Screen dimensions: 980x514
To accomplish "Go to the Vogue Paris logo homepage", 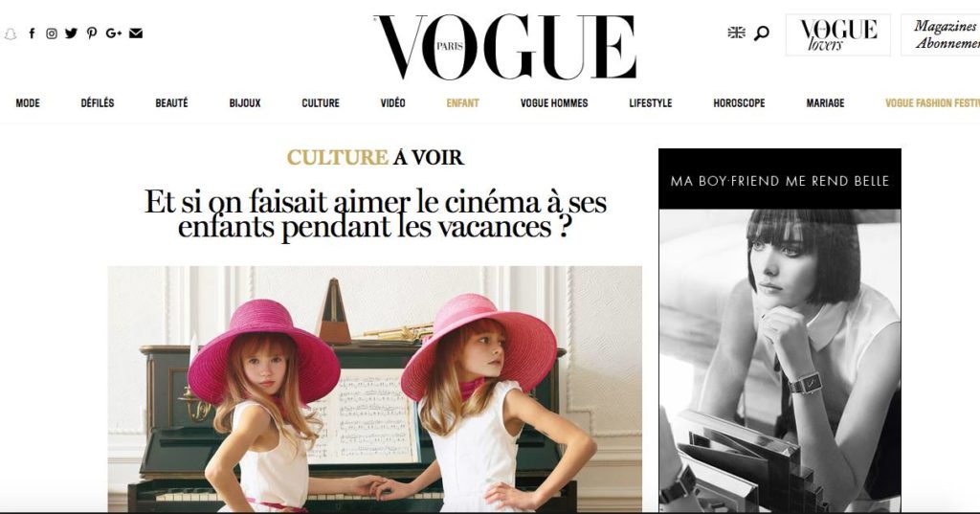I will (x=505, y=47).
